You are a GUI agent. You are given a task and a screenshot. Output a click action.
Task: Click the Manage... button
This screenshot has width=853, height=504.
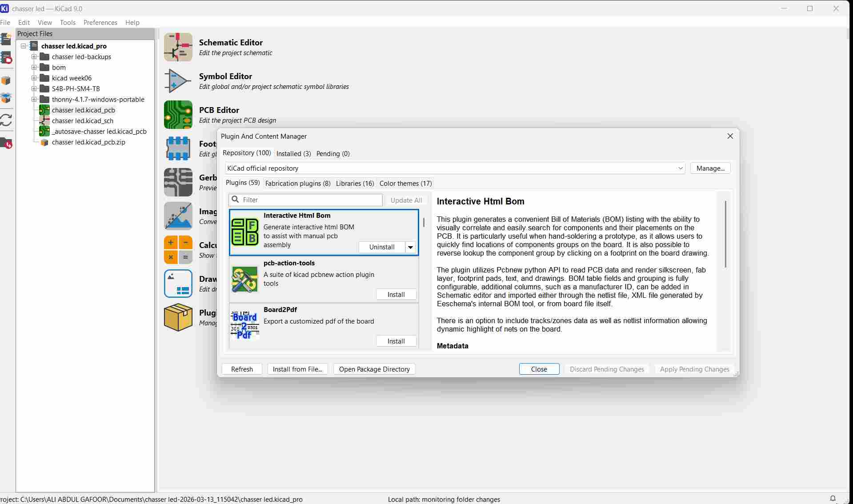point(710,168)
